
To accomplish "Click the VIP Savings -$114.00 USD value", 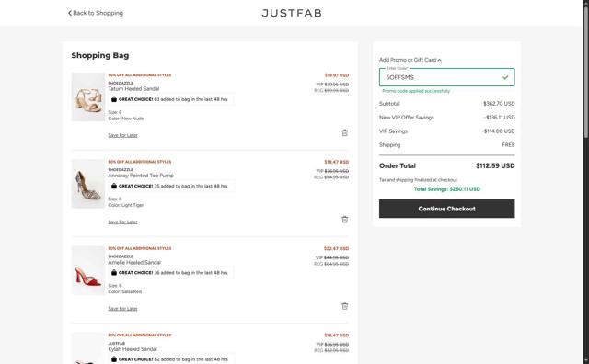I will (499, 131).
